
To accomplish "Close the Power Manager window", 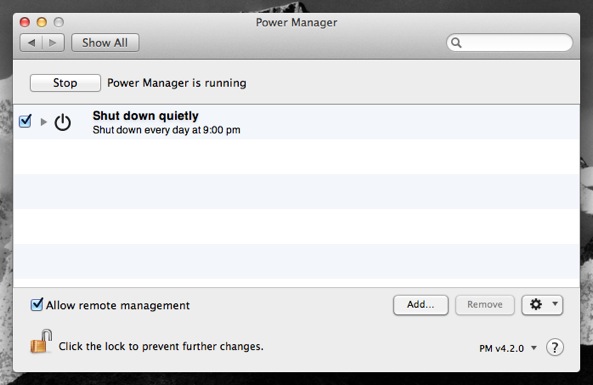I will click(x=25, y=22).
